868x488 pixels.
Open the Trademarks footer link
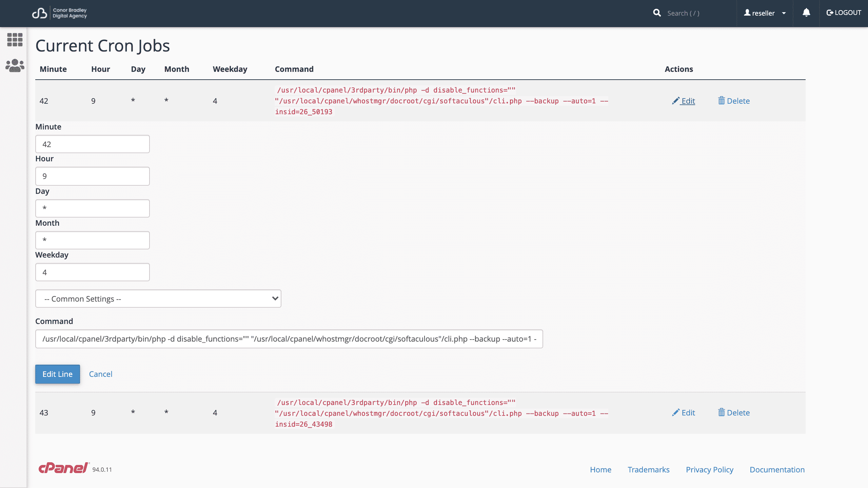pos(648,469)
